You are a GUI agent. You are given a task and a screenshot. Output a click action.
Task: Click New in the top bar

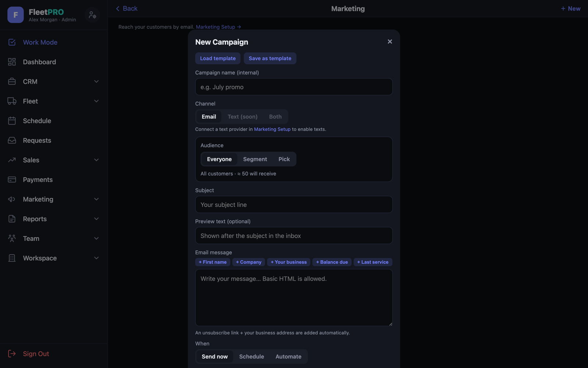point(571,8)
